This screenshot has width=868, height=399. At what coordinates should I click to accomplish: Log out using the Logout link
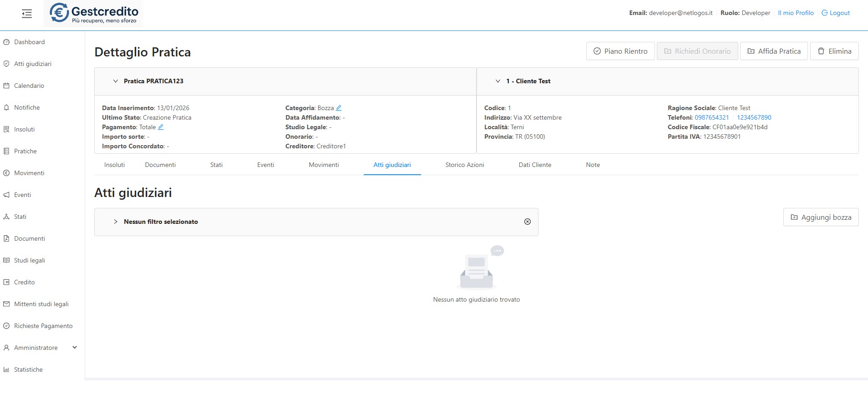(836, 13)
